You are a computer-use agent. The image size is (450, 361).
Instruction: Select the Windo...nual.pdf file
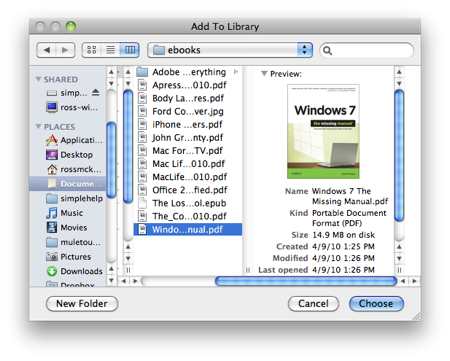tap(187, 229)
